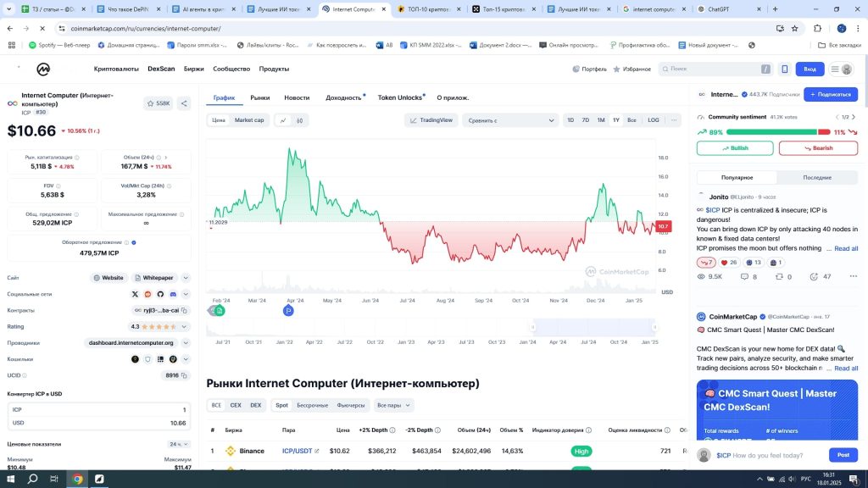Screen dimensions: 868x488
Task: Open the Reddit social link
Action: point(147,294)
